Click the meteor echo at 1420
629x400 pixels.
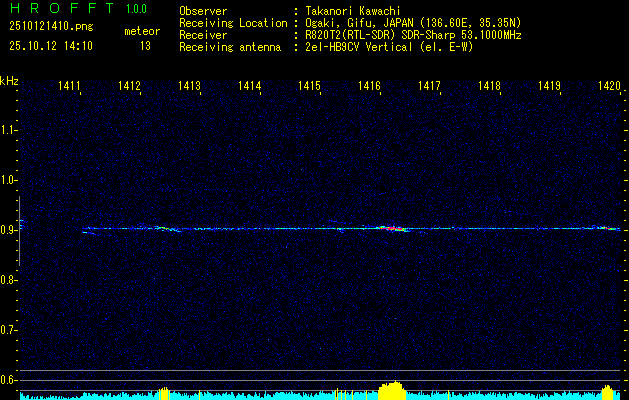pyautogui.click(x=608, y=228)
